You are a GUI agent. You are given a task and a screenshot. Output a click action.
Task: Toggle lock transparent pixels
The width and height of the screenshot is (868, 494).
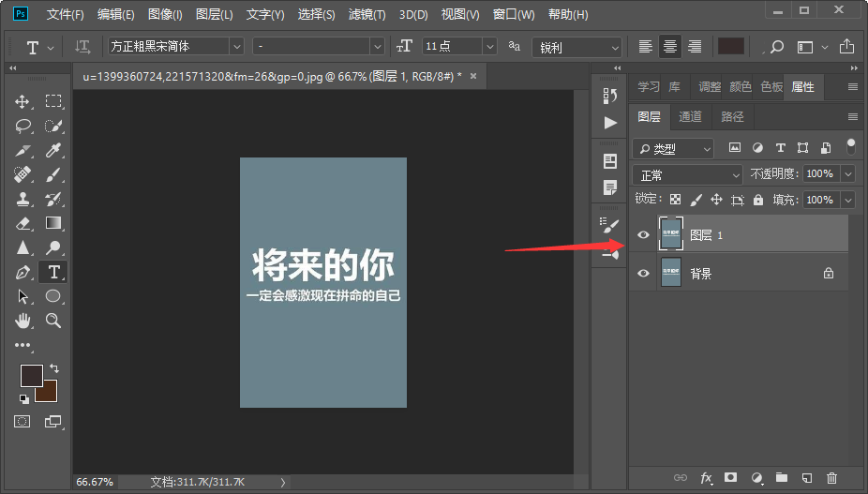click(675, 200)
